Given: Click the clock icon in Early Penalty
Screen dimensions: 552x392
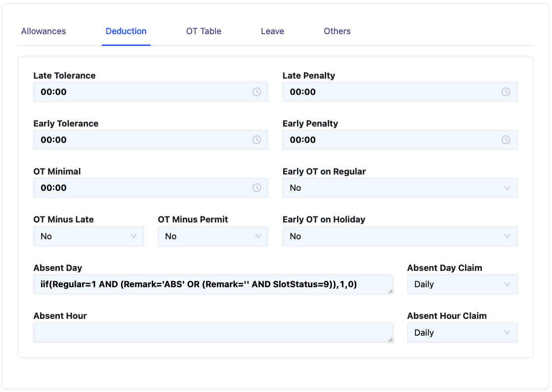Looking at the screenshot, I should coord(506,140).
